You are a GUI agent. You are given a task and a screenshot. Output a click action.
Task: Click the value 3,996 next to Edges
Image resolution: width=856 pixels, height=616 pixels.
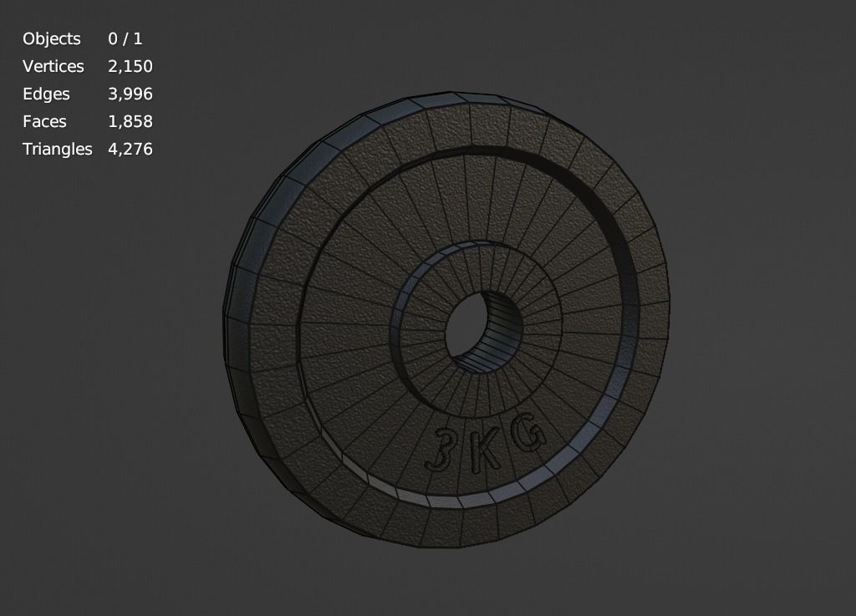pos(130,94)
